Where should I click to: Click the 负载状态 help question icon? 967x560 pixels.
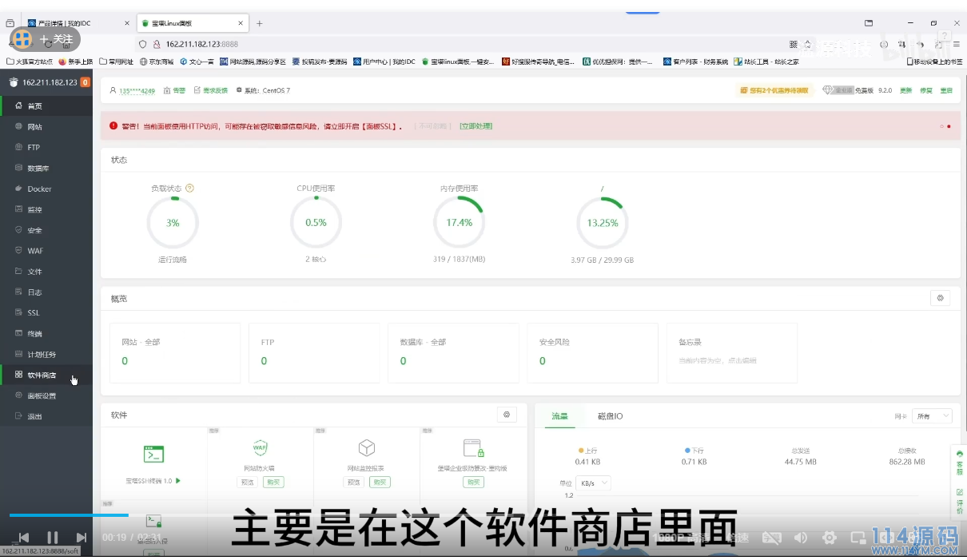(x=190, y=189)
